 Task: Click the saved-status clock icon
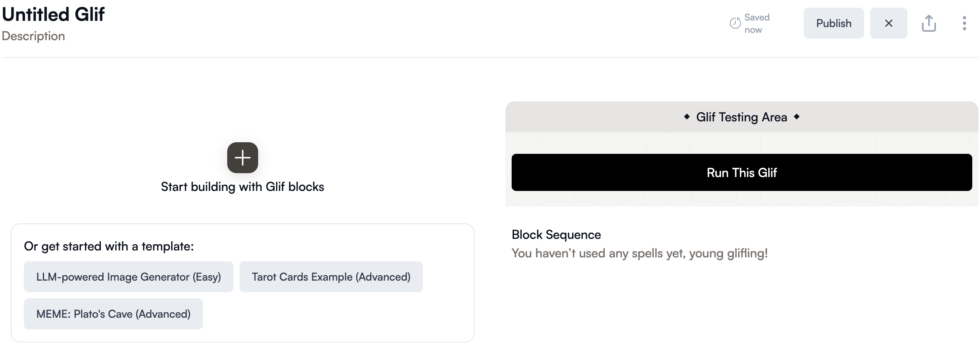pyautogui.click(x=735, y=23)
